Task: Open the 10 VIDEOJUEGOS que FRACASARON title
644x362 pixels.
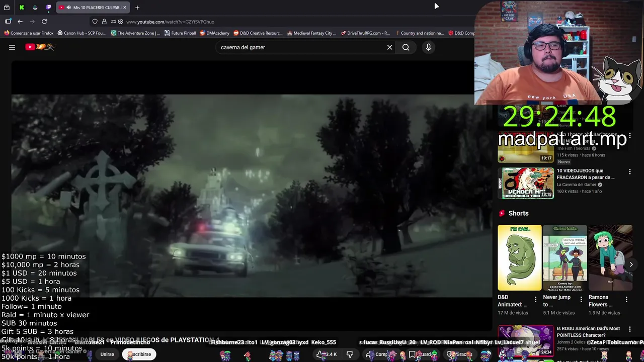Action: point(586,174)
